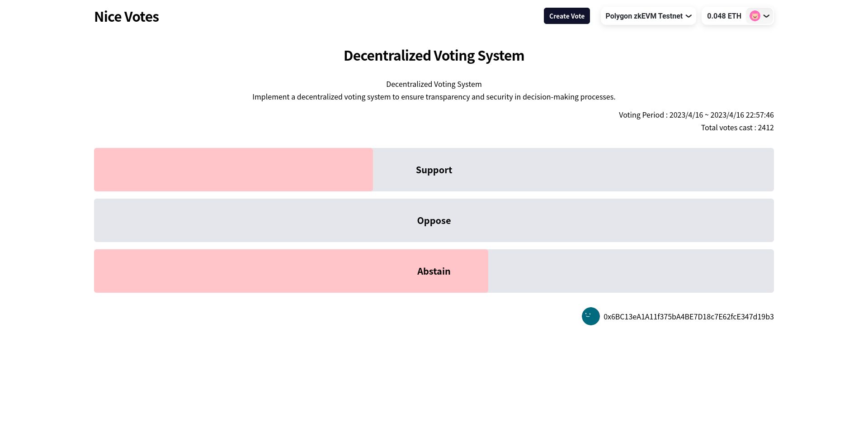Click the teal smiley creator avatar
The width and height of the screenshot is (868, 428).
(x=590, y=316)
